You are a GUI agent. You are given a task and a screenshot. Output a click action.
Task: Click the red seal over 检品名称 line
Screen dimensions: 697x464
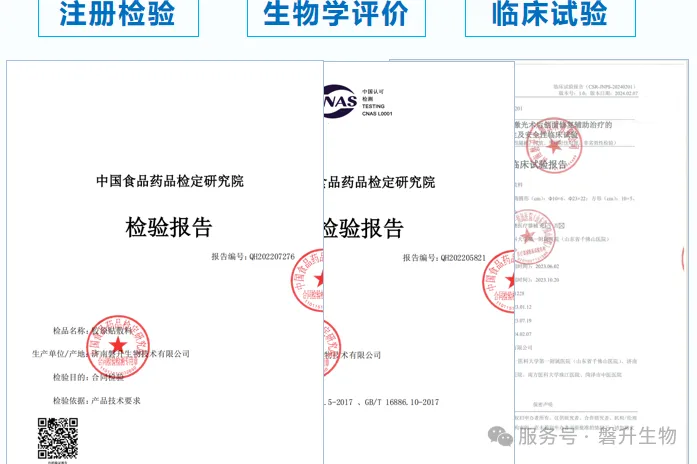118,348
